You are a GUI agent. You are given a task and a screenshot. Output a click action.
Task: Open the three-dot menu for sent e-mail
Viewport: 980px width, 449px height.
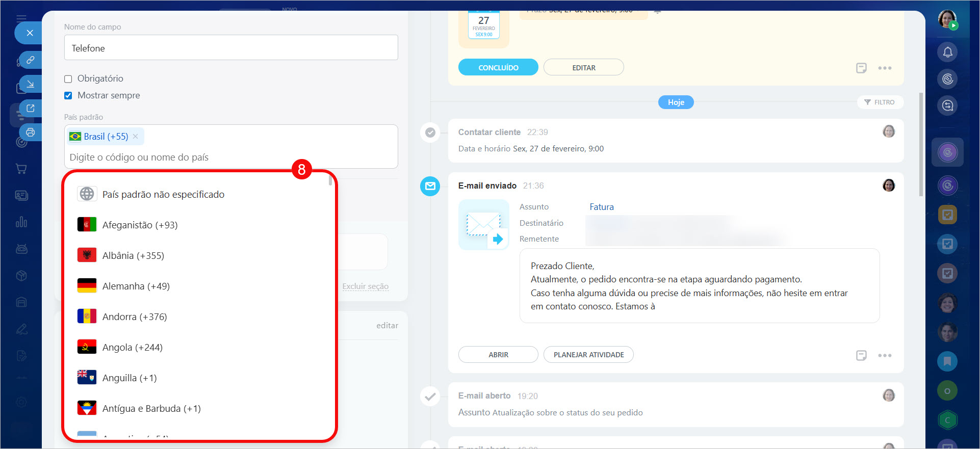885,355
